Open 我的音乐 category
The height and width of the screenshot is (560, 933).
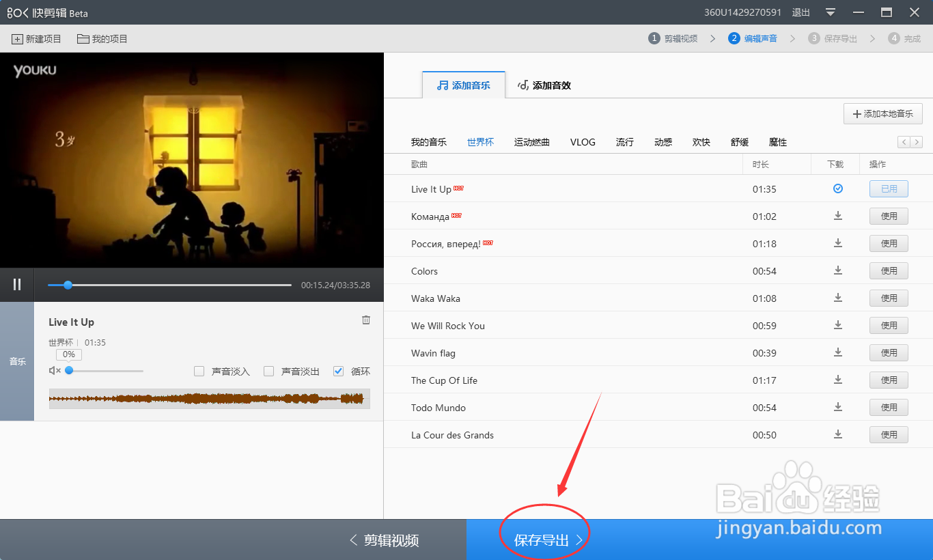tap(429, 142)
